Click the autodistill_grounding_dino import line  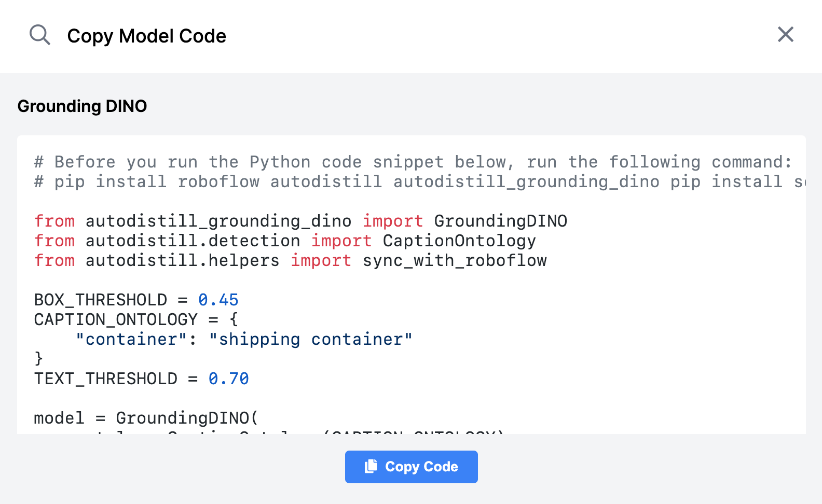pos(300,221)
